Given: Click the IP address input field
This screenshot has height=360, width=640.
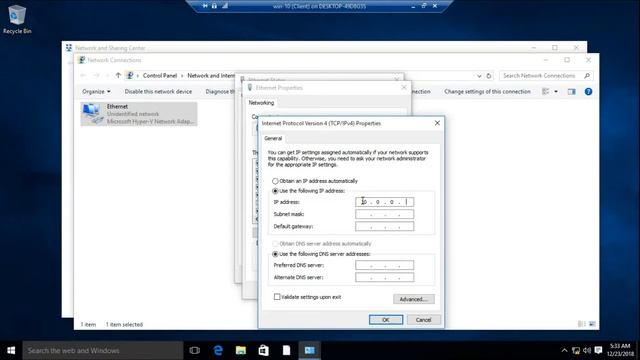Looking at the screenshot, I should (384, 202).
